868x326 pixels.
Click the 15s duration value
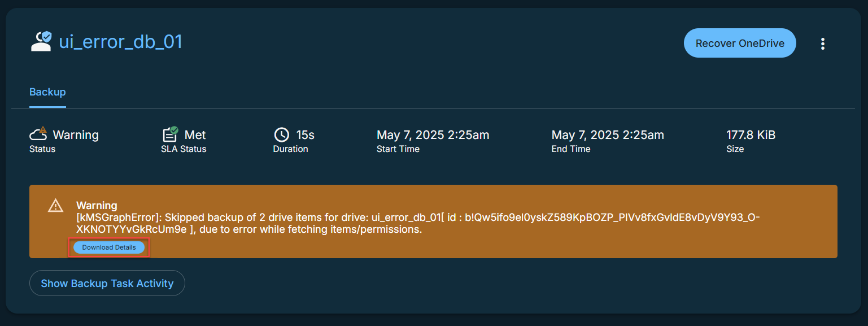306,135
